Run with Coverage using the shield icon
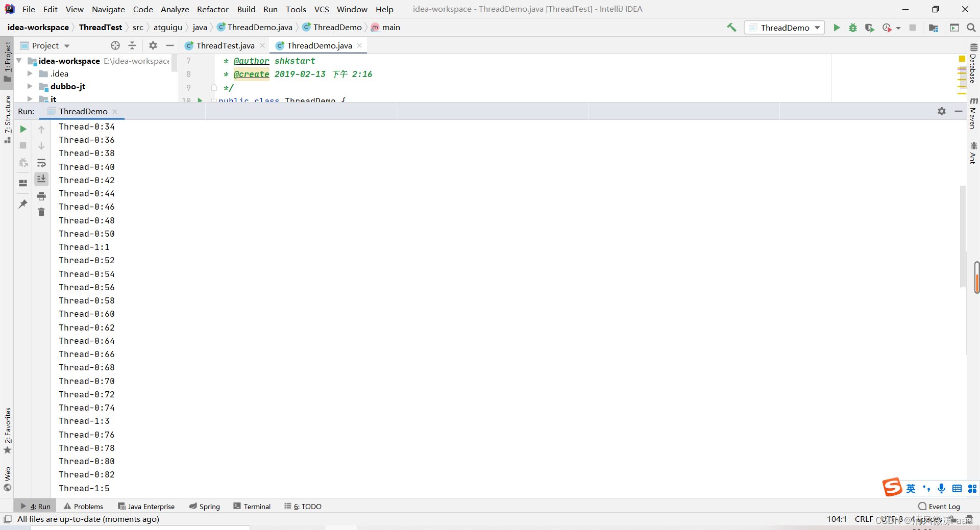The width and height of the screenshot is (980, 530). 869,28
